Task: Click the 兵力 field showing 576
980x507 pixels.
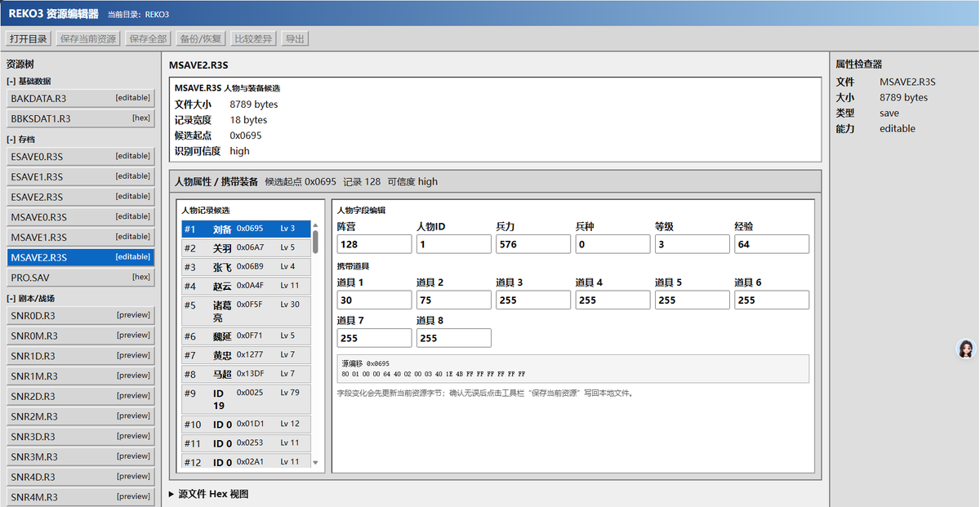Action: (533, 244)
